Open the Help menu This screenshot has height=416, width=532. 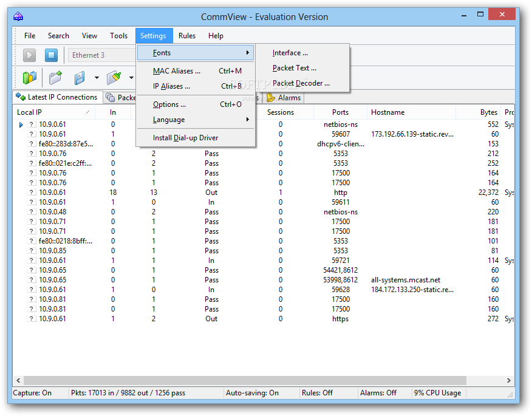pos(216,36)
